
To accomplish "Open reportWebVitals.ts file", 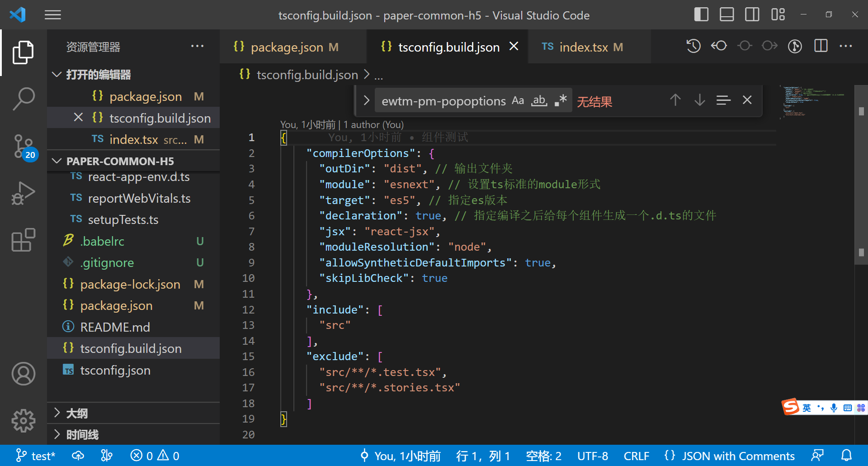I will click(x=133, y=198).
